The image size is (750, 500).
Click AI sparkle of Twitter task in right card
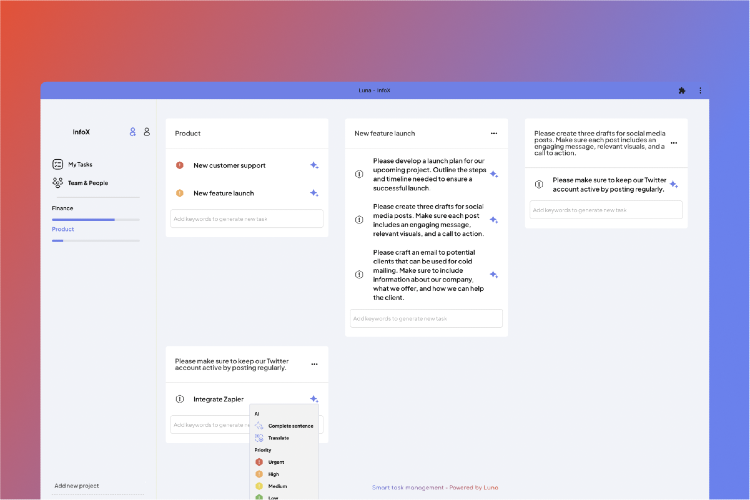tap(673, 184)
